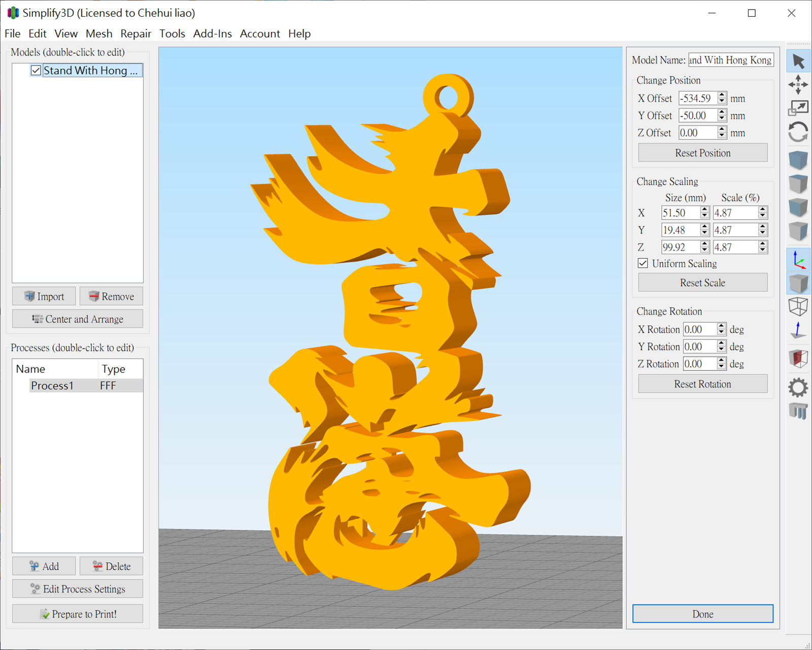Select Process1 in the processes list

[52, 386]
